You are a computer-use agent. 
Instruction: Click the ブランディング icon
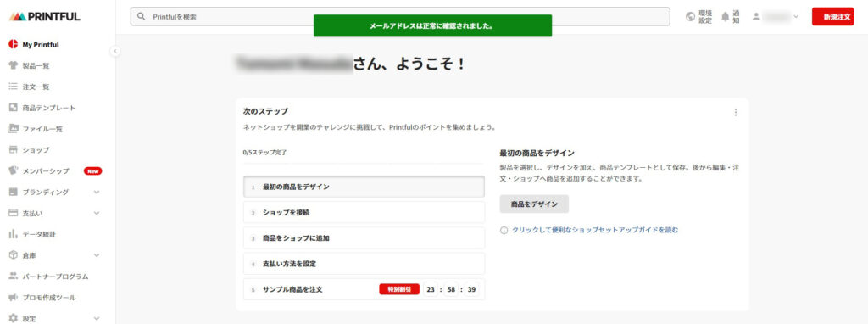click(x=14, y=193)
